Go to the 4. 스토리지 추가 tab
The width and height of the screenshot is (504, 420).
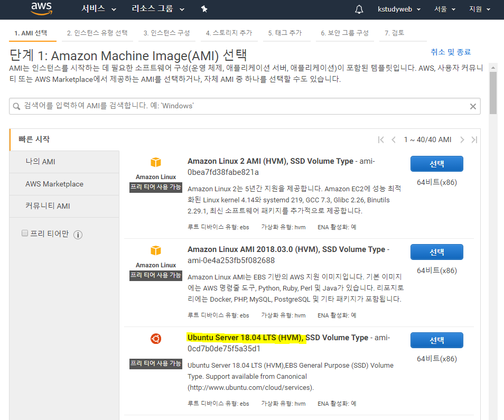(229, 33)
